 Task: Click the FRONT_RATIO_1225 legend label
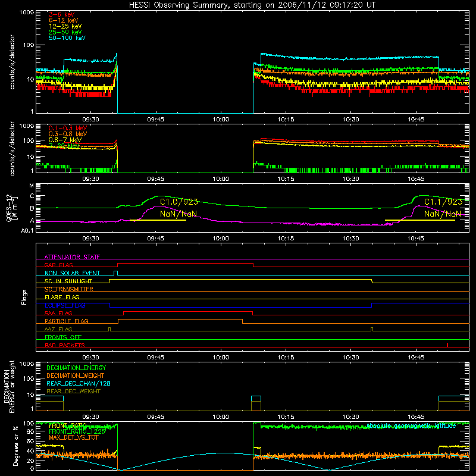77,431
